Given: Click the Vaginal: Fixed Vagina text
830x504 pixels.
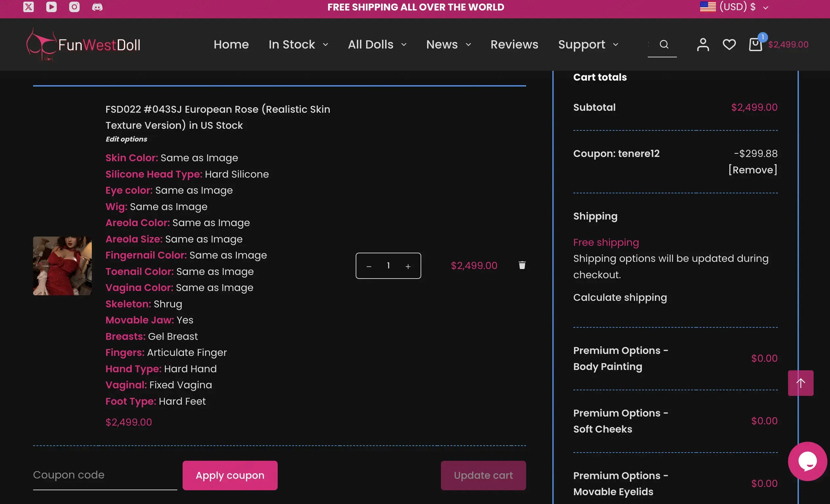Looking at the screenshot, I should [159, 385].
